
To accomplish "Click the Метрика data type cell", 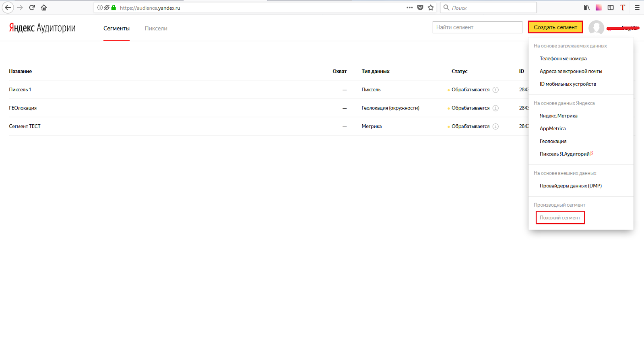I will point(372,126).
